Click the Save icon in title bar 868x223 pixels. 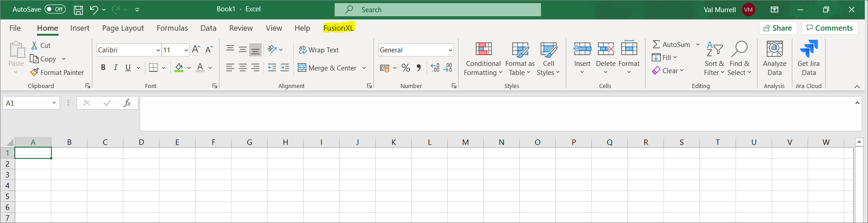pyautogui.click(x=78, y=9)
